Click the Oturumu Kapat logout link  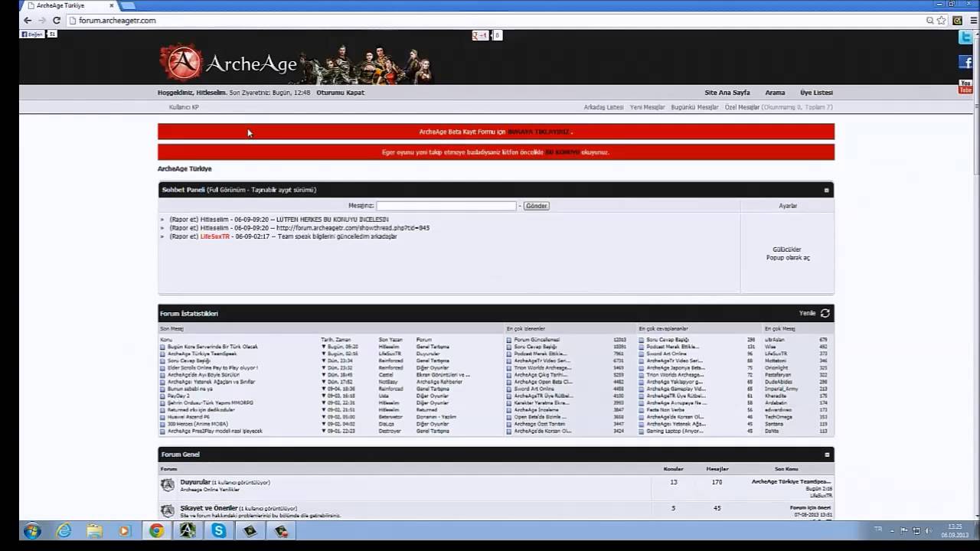coord(341,93)
